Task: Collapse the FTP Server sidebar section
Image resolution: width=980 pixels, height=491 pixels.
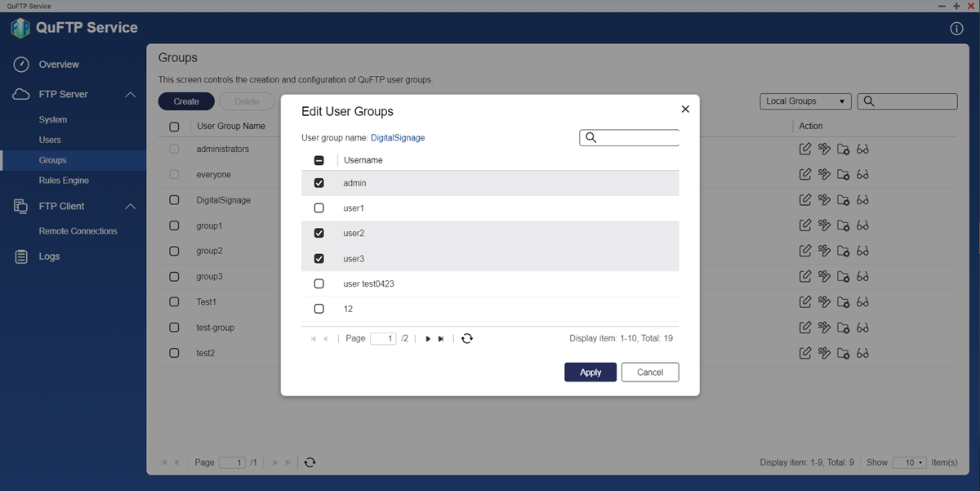Action: 130,95
